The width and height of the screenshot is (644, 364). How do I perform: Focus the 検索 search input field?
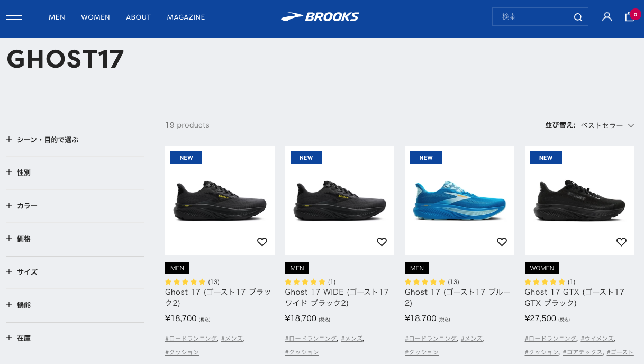[x=532, y=17]
